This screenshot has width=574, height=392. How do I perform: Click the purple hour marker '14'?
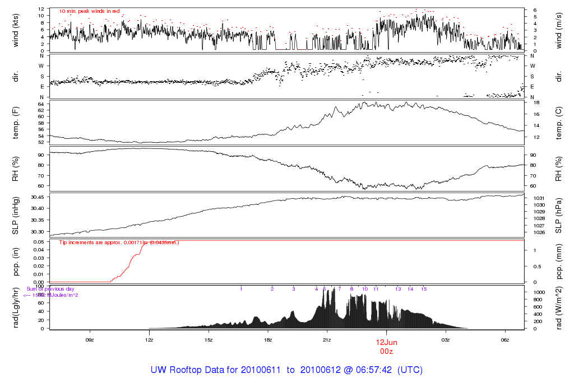[x=411, y=289]
